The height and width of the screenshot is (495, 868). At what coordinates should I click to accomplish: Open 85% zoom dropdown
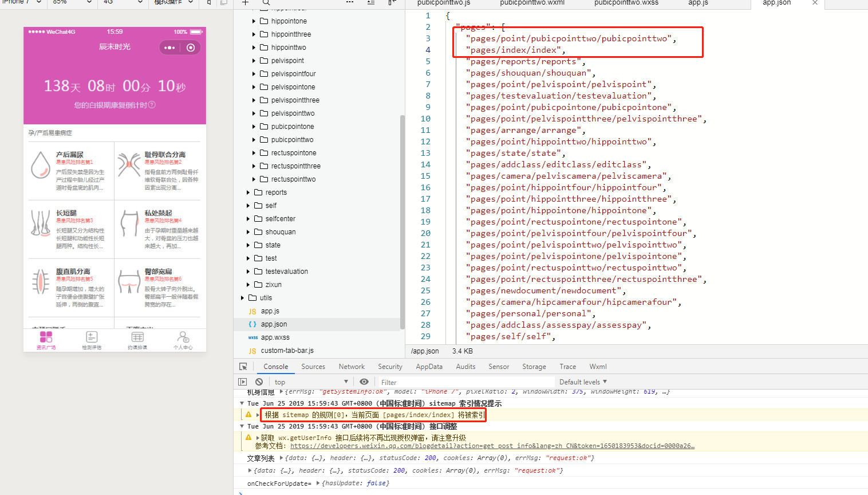(x=72, y=2)
